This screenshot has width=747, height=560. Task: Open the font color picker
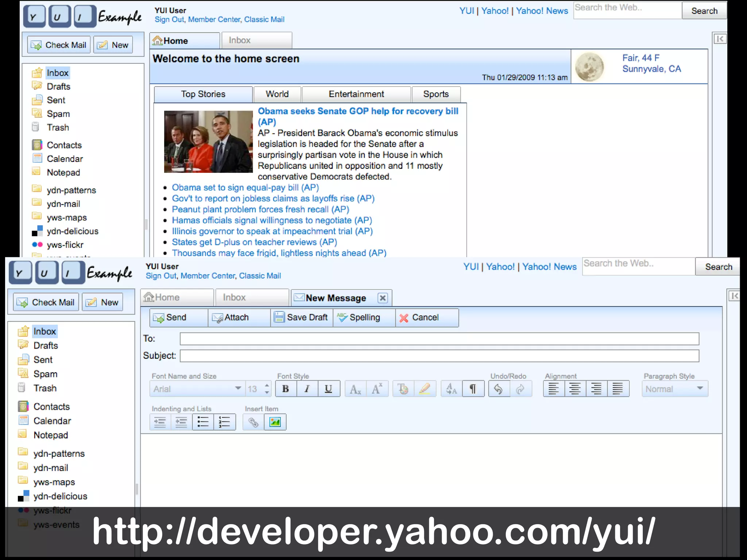pyautogui.click(x=403, y=389)
